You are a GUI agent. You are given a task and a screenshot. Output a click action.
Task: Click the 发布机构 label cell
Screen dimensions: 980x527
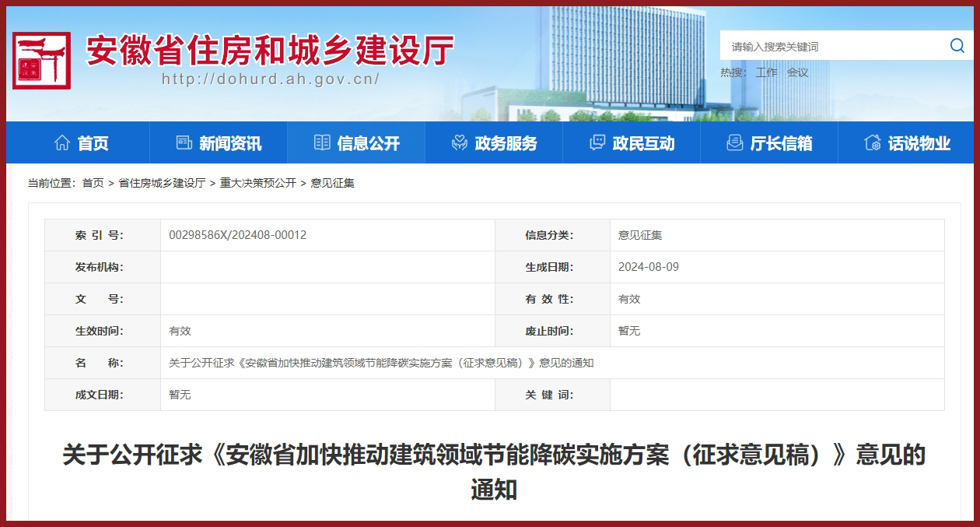point(103,267)
